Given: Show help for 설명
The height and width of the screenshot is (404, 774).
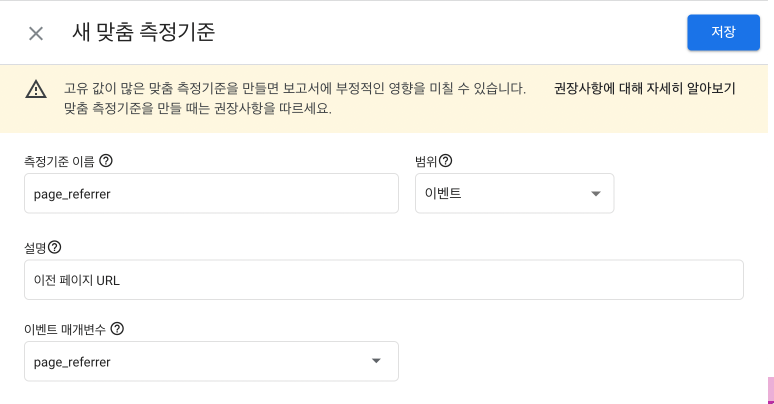Looking at the screenshot, I should click(54, 247).
